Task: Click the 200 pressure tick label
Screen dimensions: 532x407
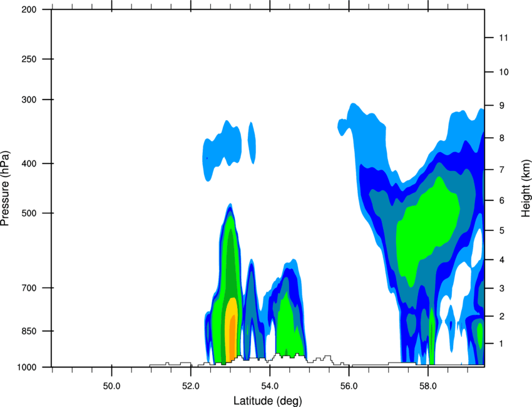Action: 29,9
